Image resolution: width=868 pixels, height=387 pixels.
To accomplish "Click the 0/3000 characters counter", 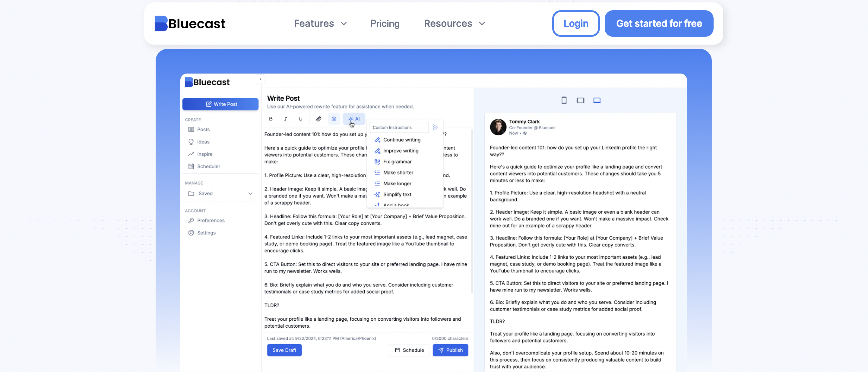I will [450, 338].
